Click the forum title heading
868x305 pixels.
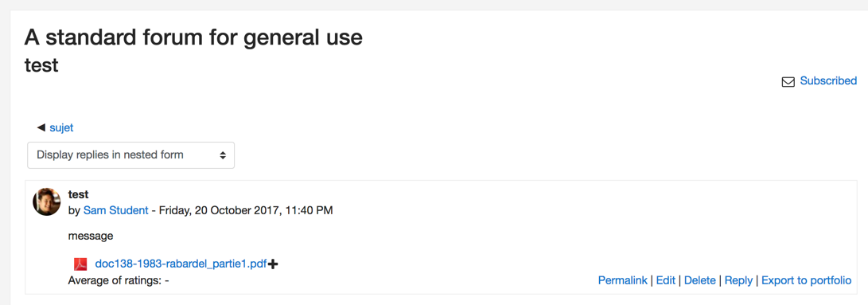193,38
